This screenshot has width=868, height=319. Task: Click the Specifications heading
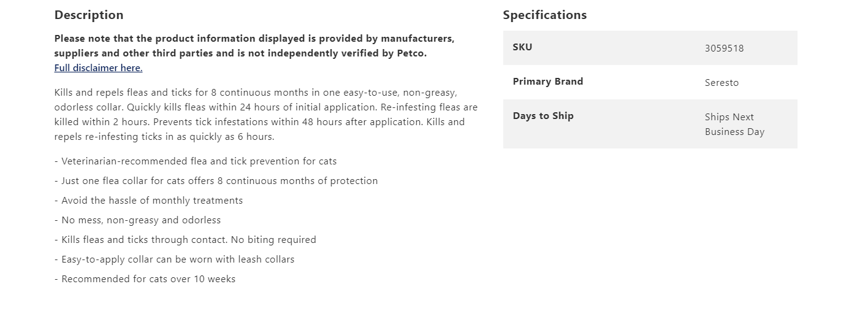(544, 15)
